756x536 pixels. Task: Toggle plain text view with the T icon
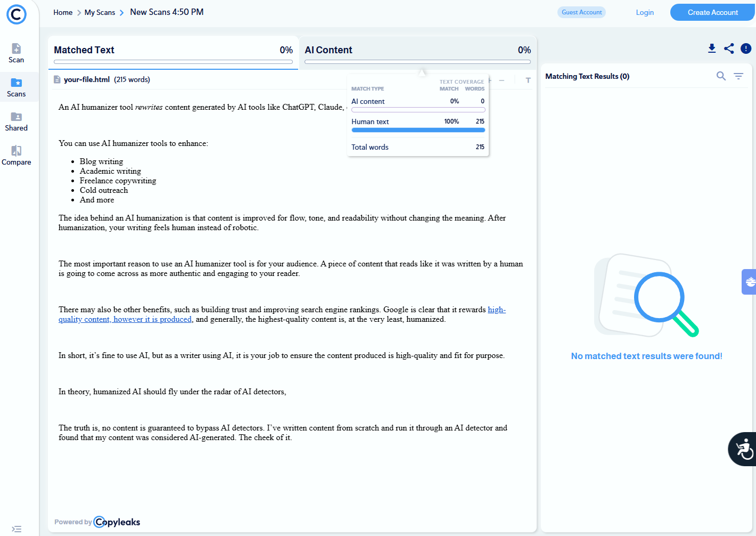click(x=528, y=80)
